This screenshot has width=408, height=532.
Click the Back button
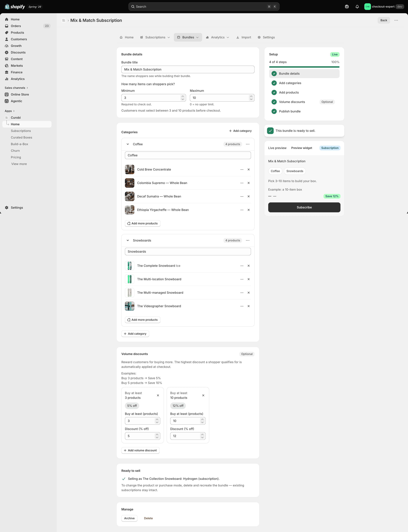tap(384, 20)
